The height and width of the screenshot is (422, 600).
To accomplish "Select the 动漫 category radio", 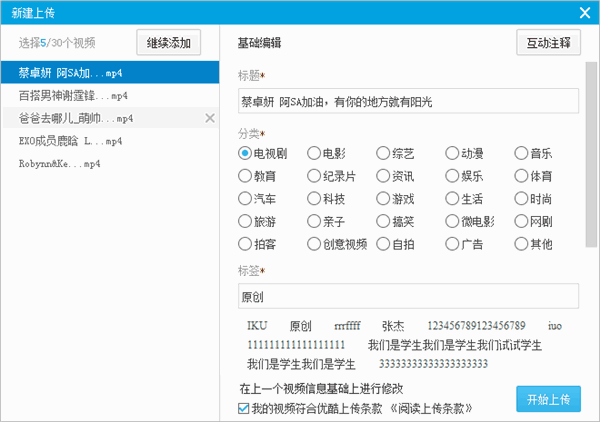I will pyautogui.click(x=452, y=153).
